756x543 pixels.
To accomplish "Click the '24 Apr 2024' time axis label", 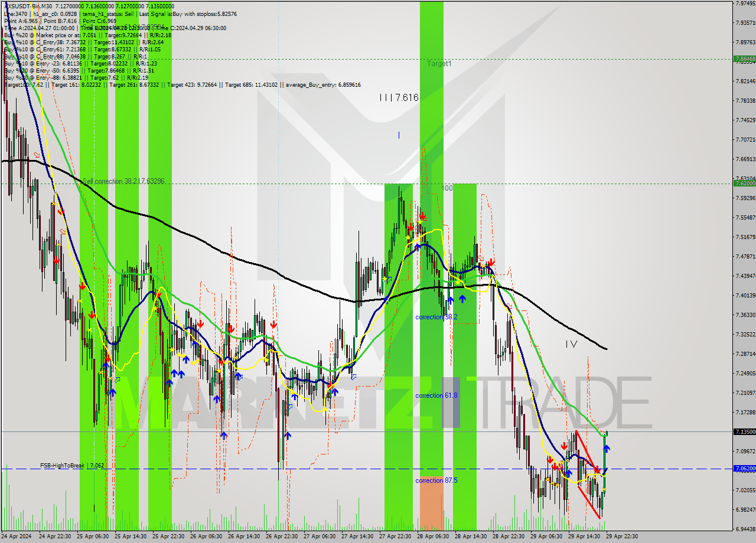I will pyautogui.click(x=18, y=537).
